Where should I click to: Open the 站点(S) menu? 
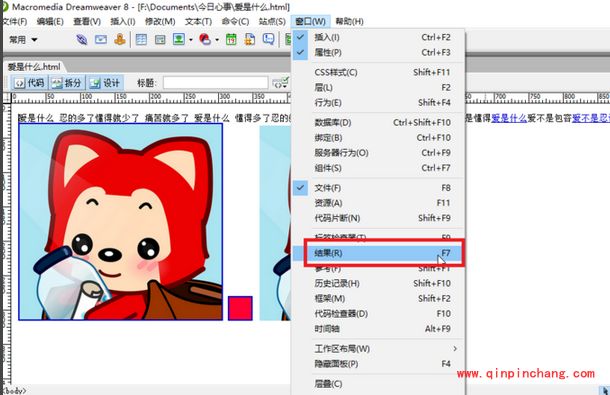point(272,21)
